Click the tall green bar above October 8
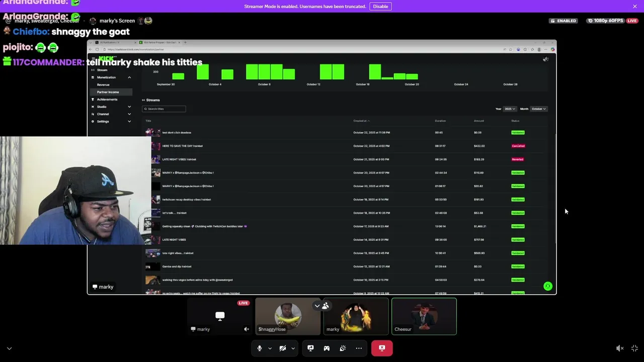The height and width of the screenshot is (362, 644). pos(264,72)
